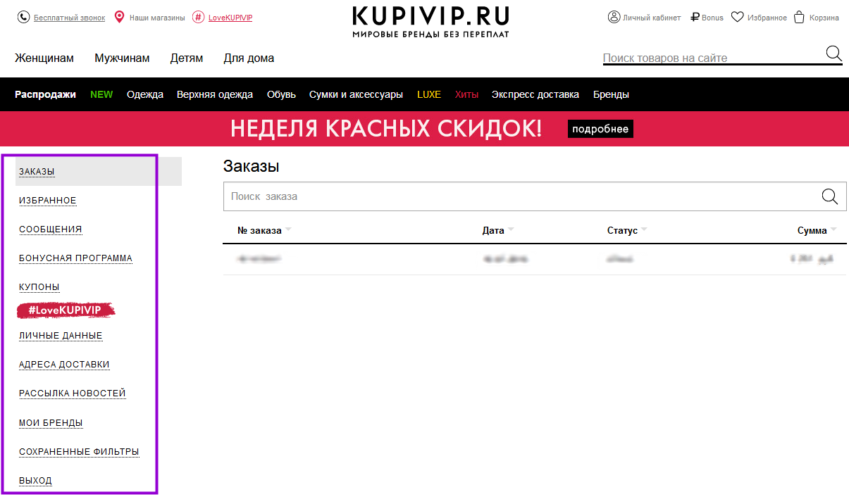Open СООБЩЕНИЯ in the sidebar
Viewport: 849px width, 504px height.
click(50, 229)
